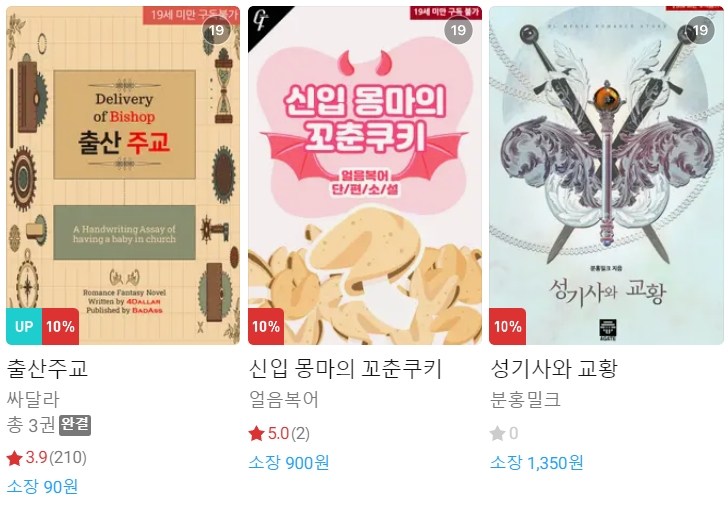Click the teal UP badge on 출산주교
The height and width of the screenshot is (525, 728).
pos(24,326)
